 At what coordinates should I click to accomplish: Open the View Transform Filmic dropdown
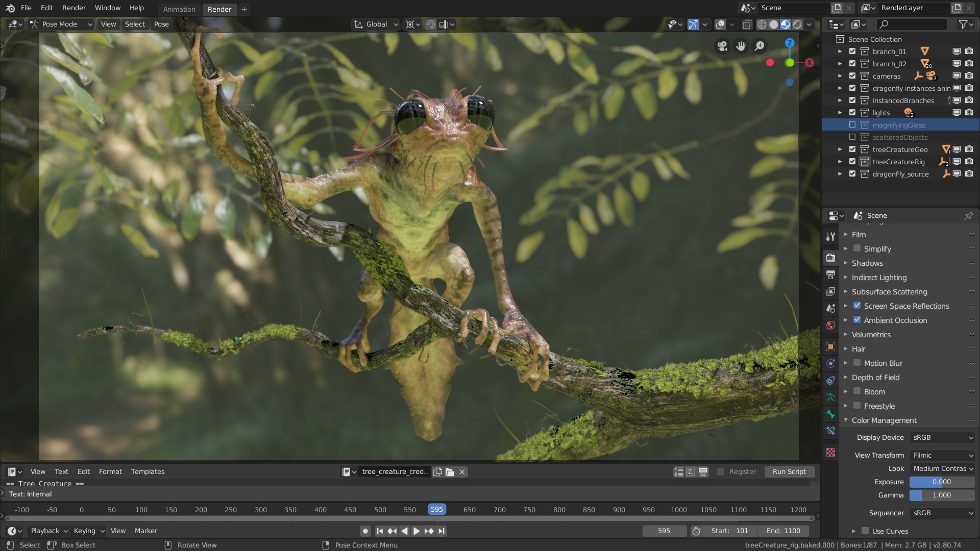pos(942,455)
